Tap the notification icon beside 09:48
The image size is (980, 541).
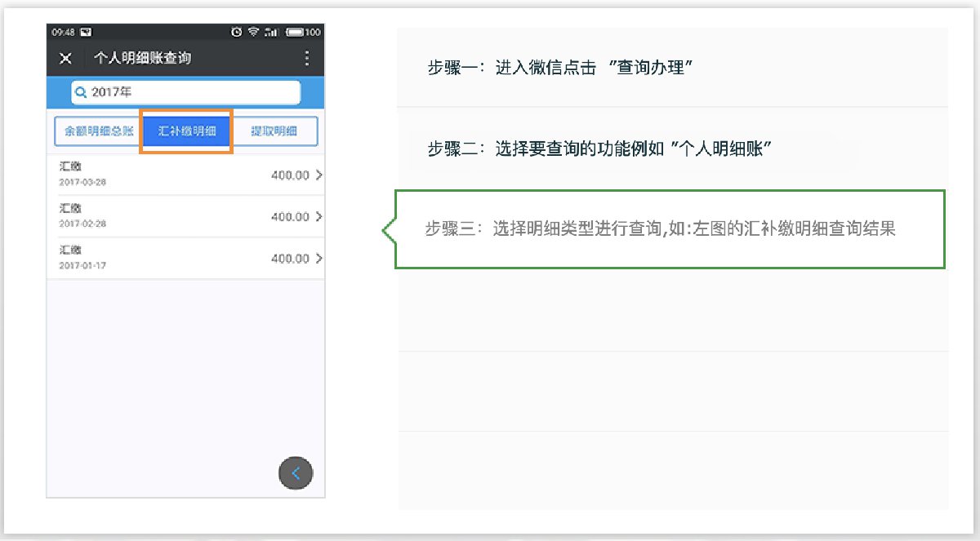86,32
